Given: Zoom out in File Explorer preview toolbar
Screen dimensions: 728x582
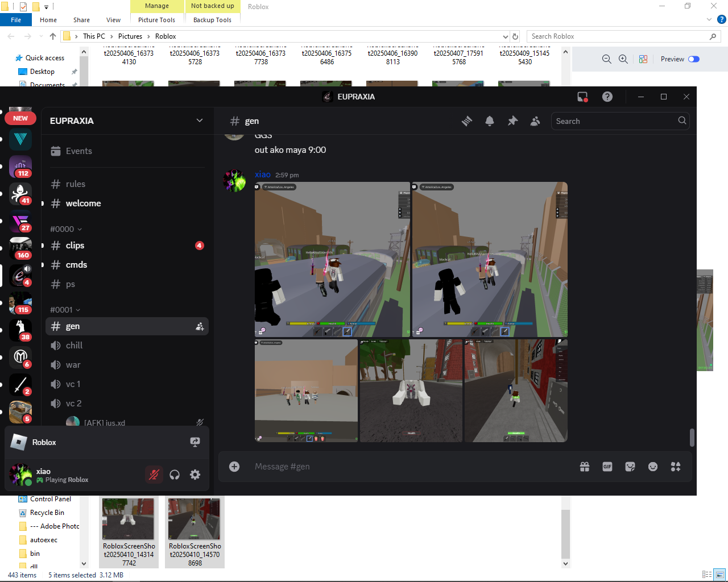Looking at the screenshot, I should click(x=607, y=59).
